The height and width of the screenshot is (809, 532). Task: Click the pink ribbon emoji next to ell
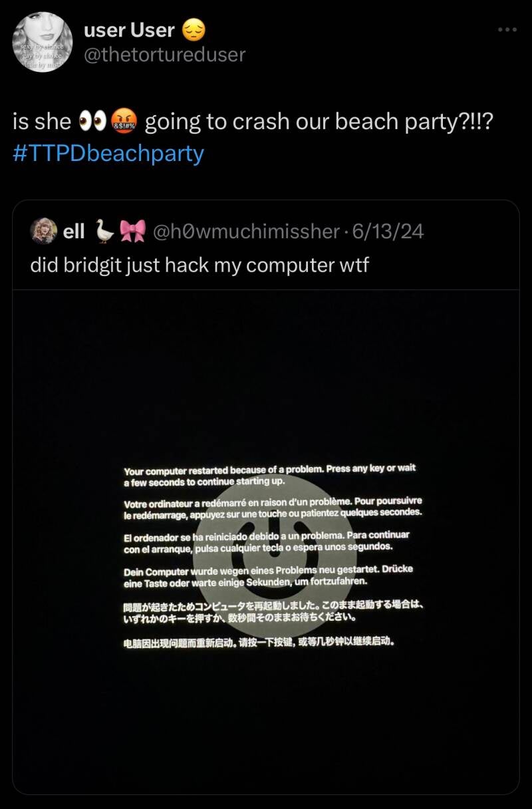tap(132, 230)
